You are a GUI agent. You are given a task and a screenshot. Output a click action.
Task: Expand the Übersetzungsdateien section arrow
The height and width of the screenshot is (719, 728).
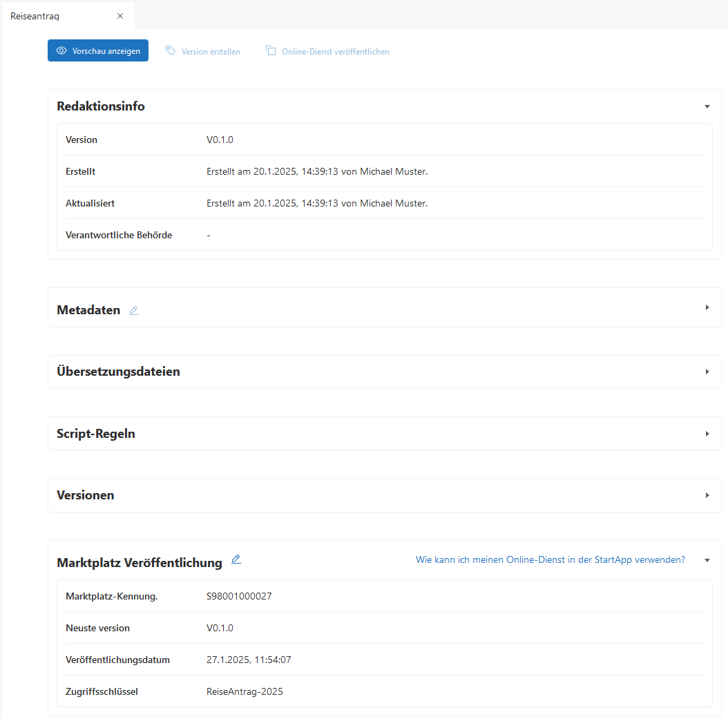pos(707,372)
